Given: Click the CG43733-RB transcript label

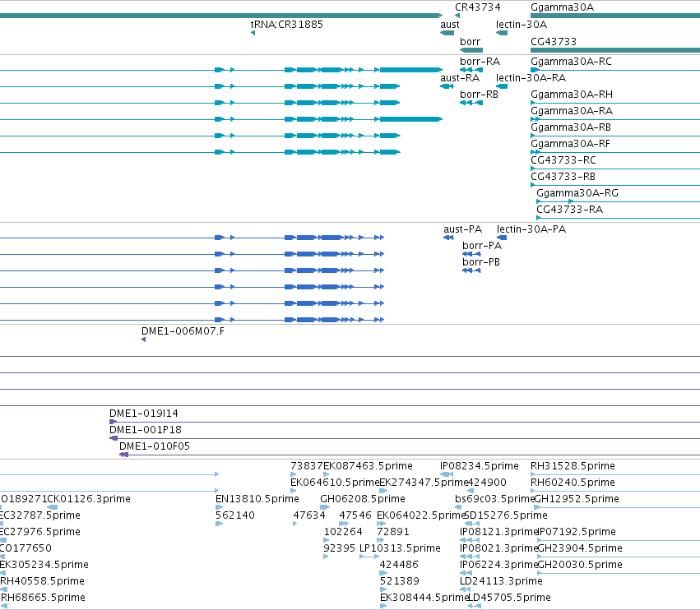Looking at the screenshot, I should [563, 177].
